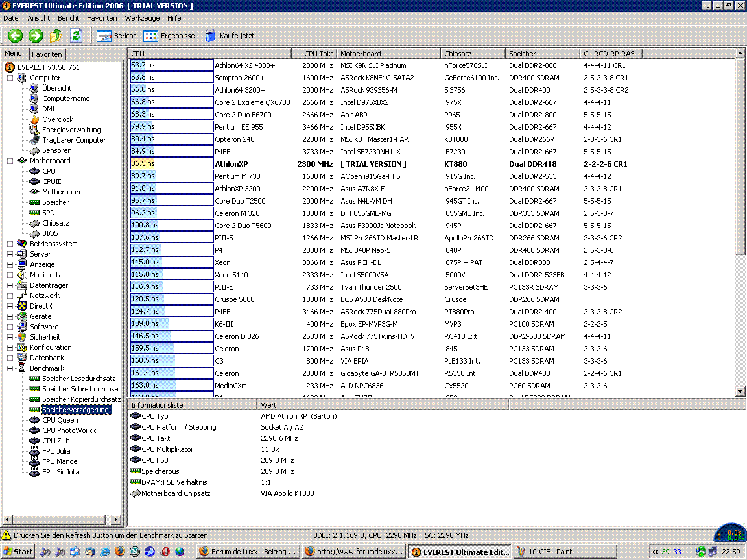Viewport: 747px width, 560px height.
Task: Expand the Anzeige tree node
Action: tap(10, 264)
